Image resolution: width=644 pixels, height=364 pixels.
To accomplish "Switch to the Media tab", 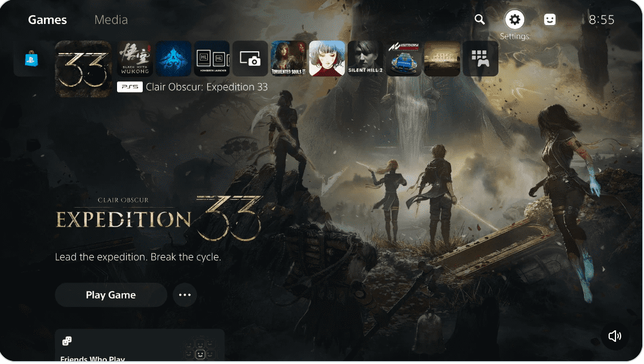I will (x=111, y=20).
